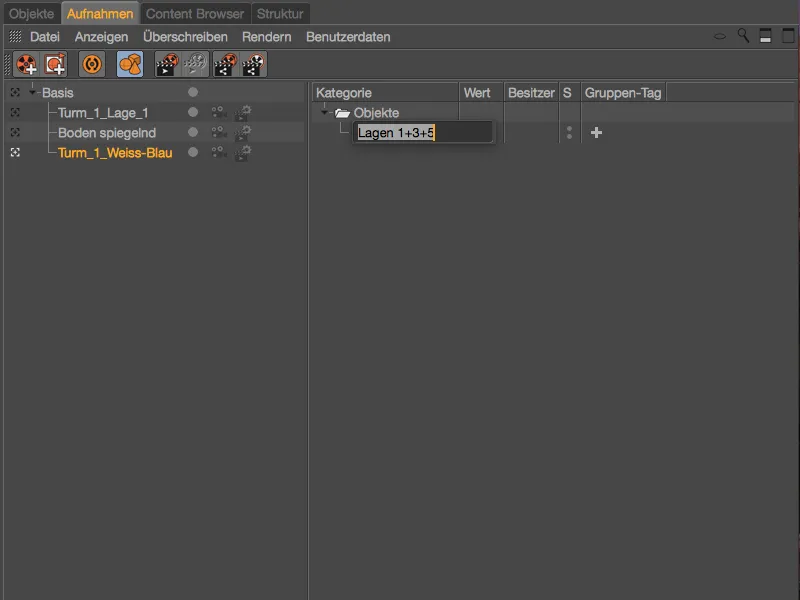Open the Content Browser tab
The image size is (800, 600).
195,14
